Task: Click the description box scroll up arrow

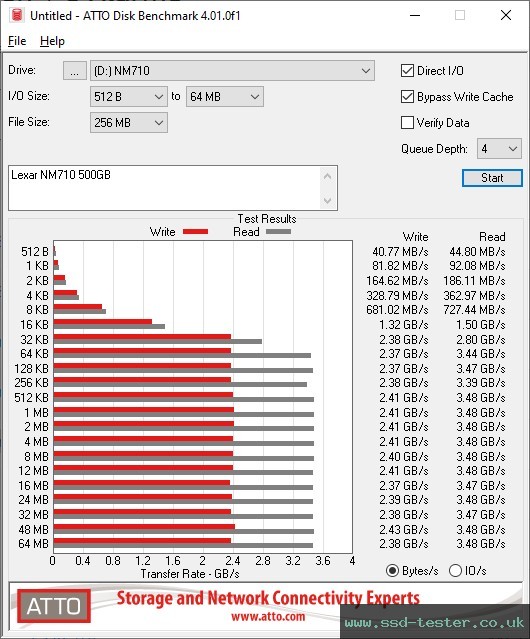Action: pyautogui.click(x=328, y=176)
